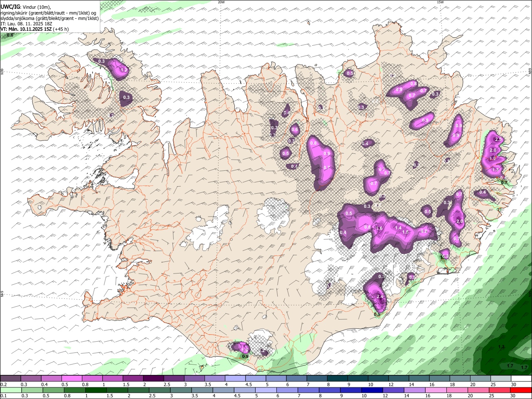Click the '1.9' snowfall value on the east coast
532x399 pixels.
[x=493, y=159]
